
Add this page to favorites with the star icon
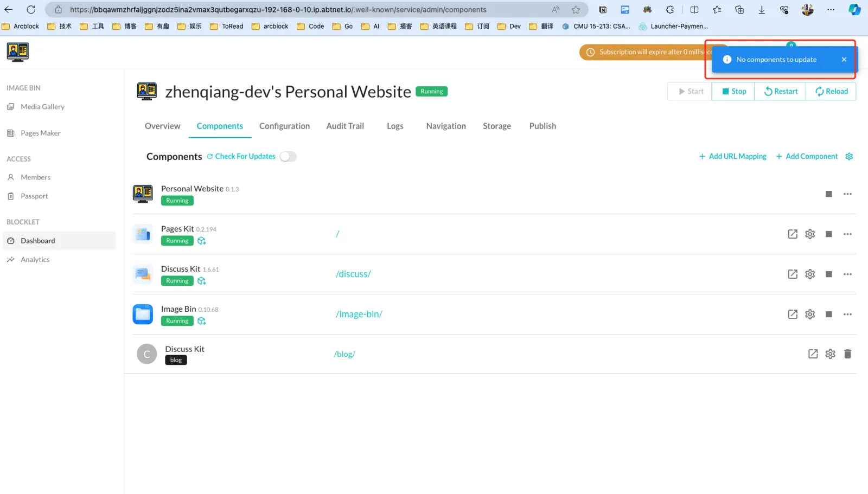(576, 10)
